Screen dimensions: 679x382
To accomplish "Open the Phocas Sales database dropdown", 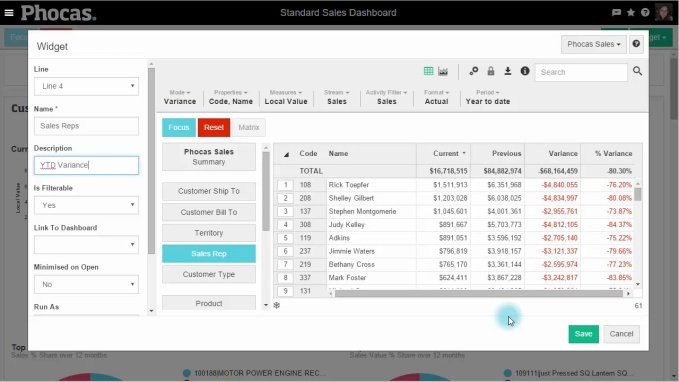I will pos(594,44).
